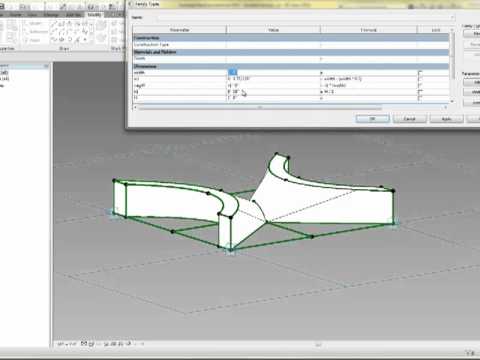Click the Family Types dialog title bar
Image resolution: width=480 pixels, height=360 pixels.
[x=303, y=4]
